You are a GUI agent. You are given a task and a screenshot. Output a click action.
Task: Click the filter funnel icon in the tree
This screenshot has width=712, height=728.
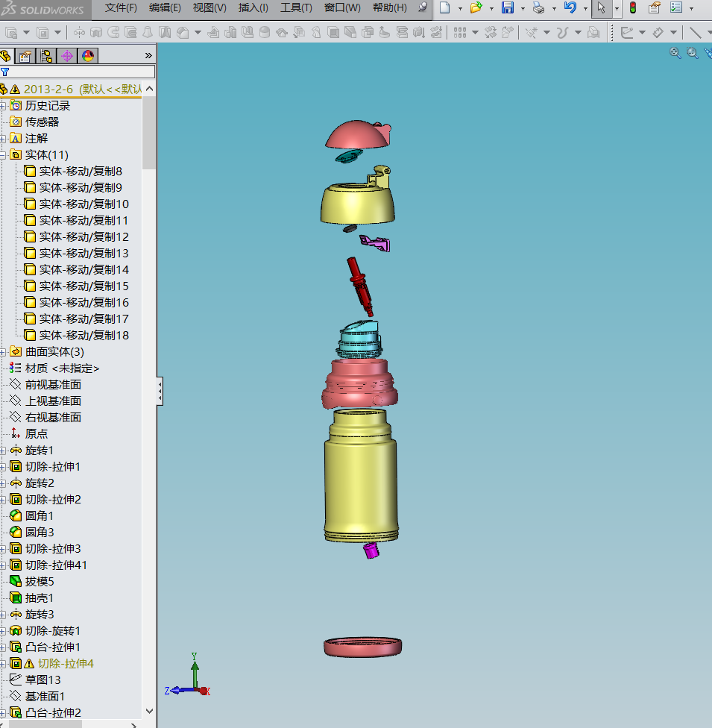pyautogui.click(x=5, y=72)
